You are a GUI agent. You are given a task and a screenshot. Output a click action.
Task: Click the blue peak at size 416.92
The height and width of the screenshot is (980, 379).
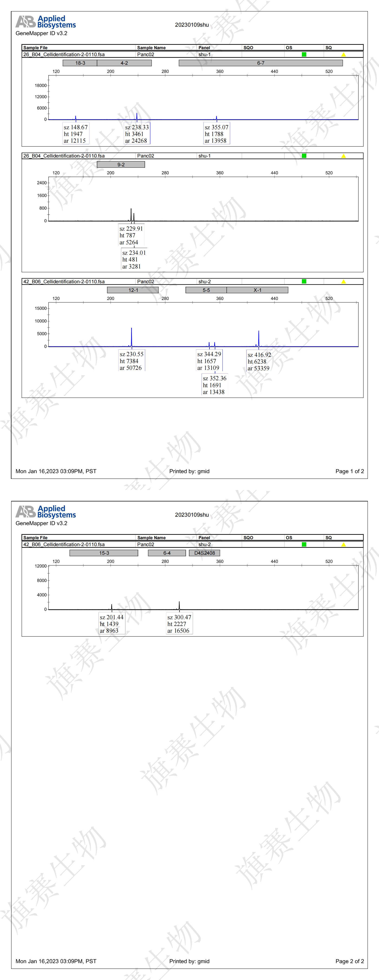pyautogui.click(x=259, y=338)
